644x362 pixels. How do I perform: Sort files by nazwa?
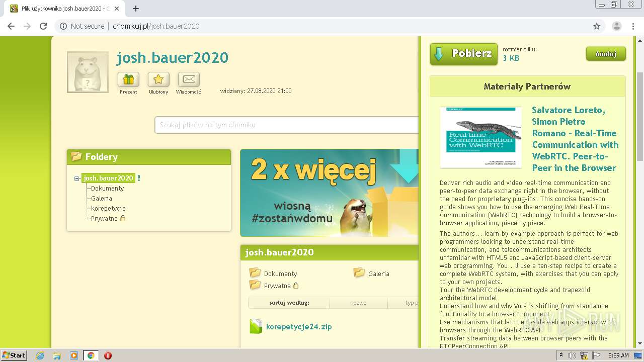tap(358, 303)
